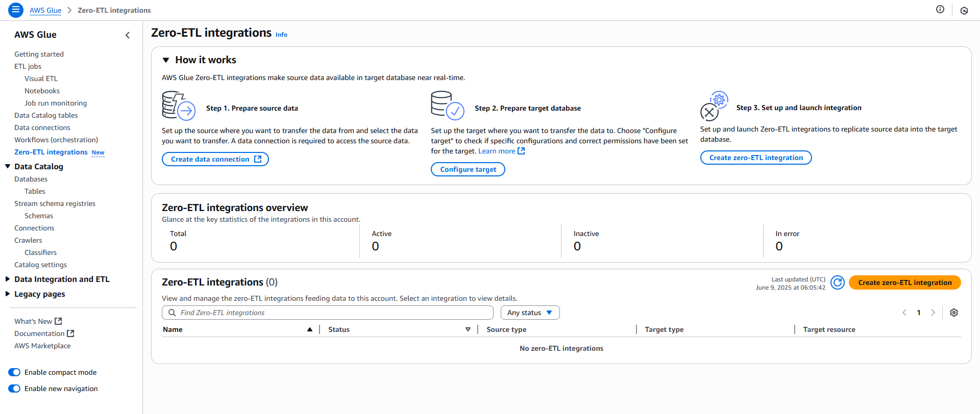The image size is (980, 414).
Task: Open ETL jobs in sidebar
Action: tap(28, 66)
